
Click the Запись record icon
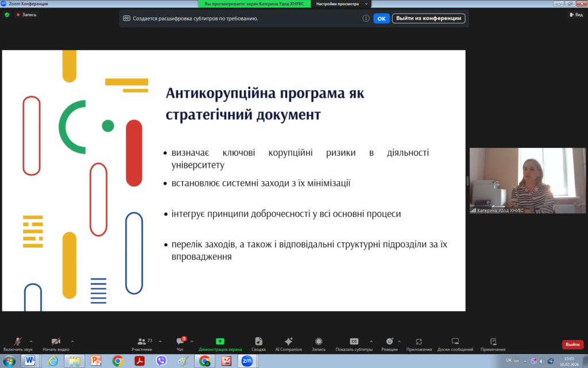[319, 342]
